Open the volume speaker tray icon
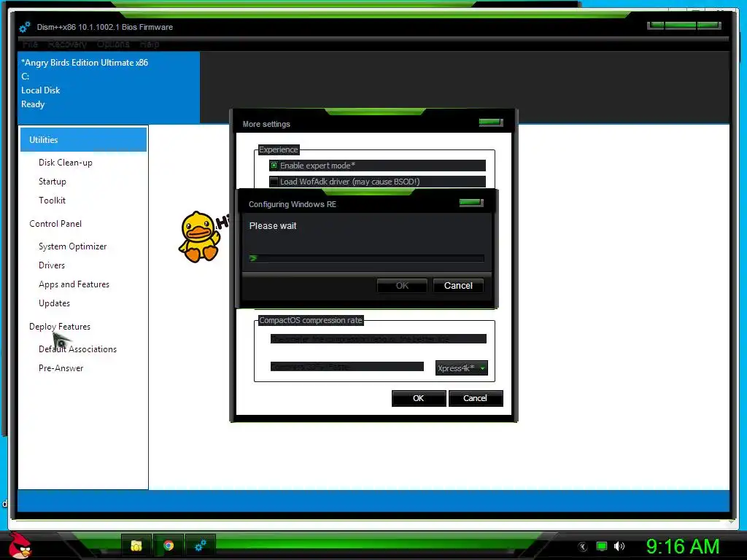This screenshot has height=560, width=747. point(619,546)
